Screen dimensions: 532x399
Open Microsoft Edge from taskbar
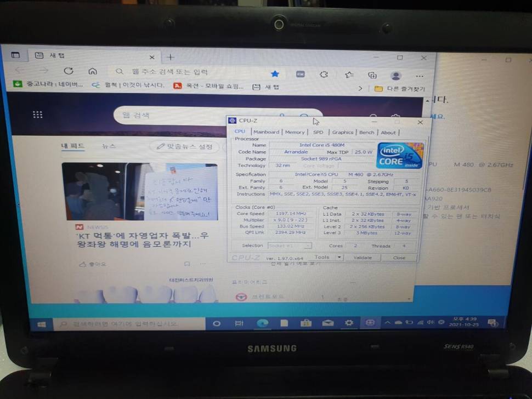pyautogui.click(x=262, y=324)
